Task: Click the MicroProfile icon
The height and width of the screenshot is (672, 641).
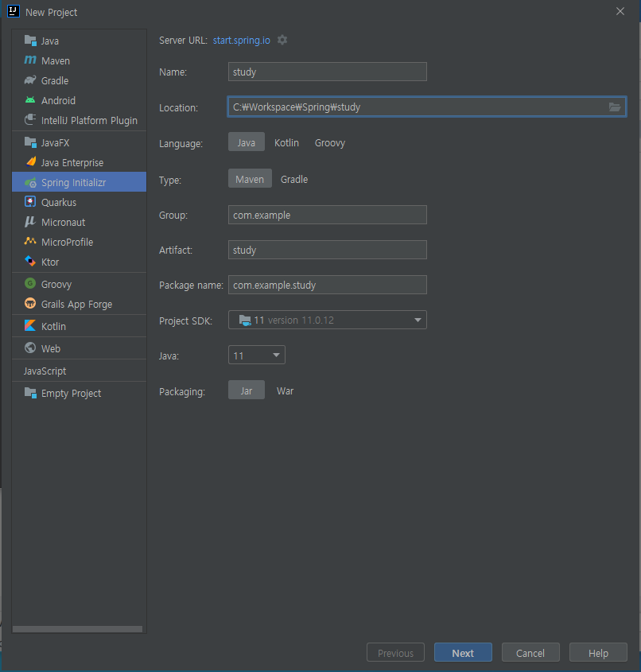Action: (x=30, y=241)
